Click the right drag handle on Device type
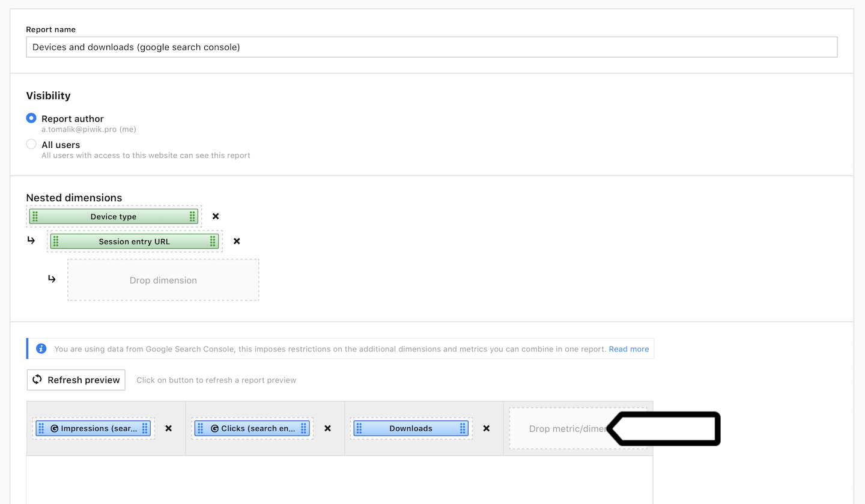This screenshot has height=504, width=865. tap(192, 216)
